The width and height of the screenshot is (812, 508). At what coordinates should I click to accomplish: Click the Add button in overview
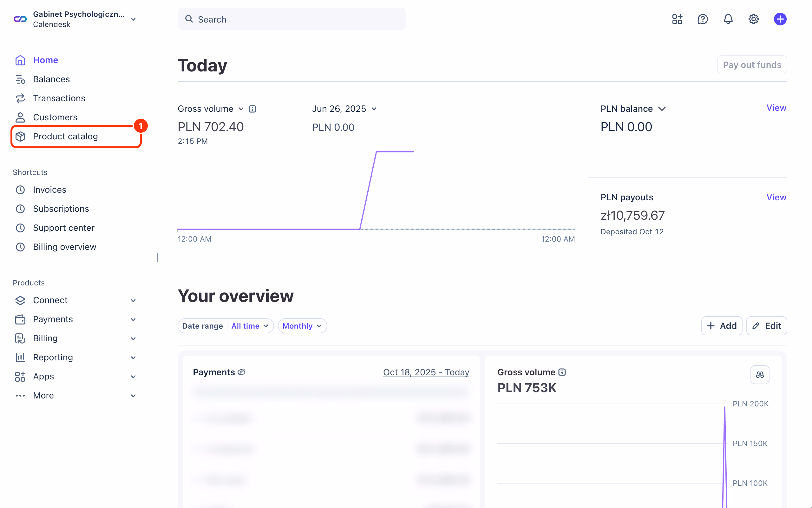point(721,326)
